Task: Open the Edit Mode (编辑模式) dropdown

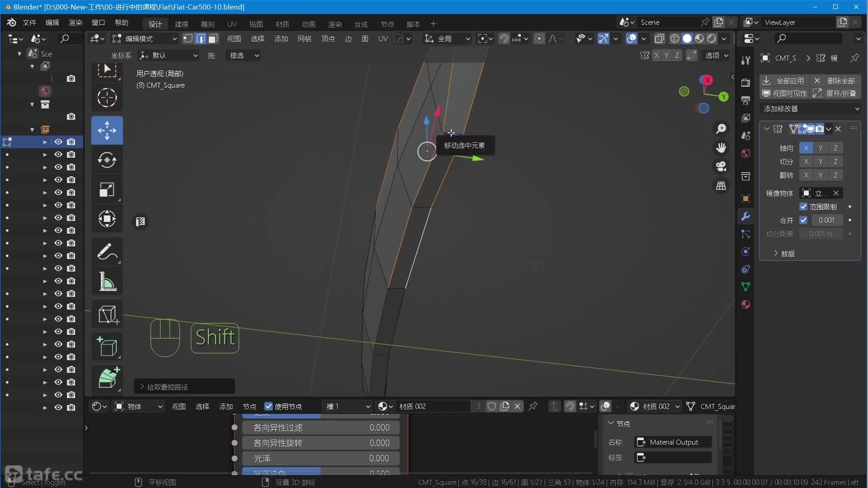Action: pos(145,39)
